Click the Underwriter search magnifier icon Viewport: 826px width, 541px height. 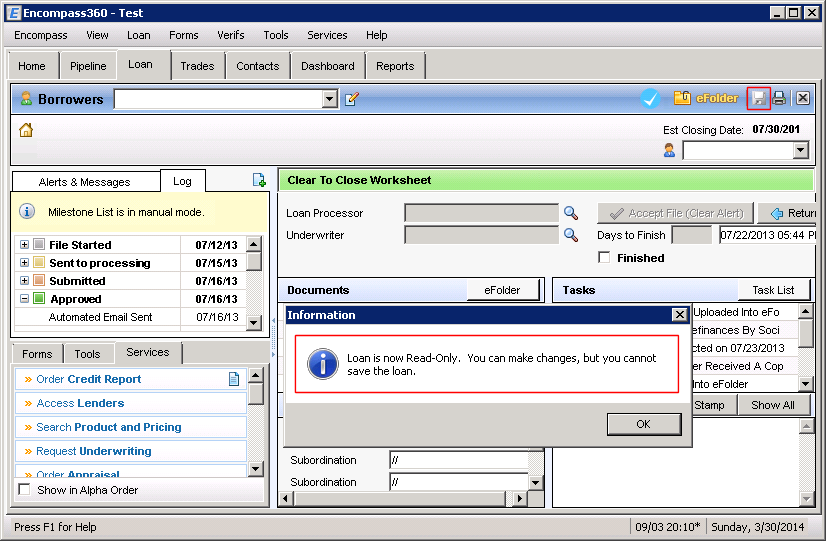pos(571,235)
